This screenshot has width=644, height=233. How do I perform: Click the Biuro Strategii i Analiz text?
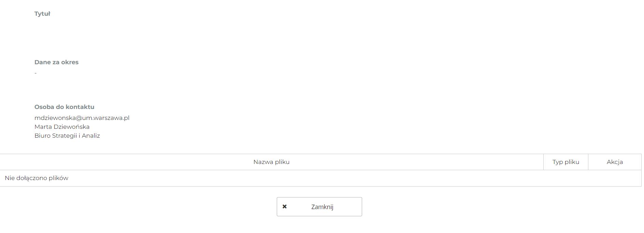point(67,136)
